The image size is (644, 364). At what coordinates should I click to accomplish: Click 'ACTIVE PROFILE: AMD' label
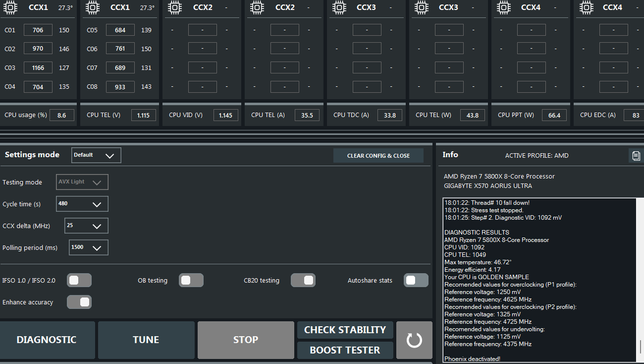pos(537,156)
